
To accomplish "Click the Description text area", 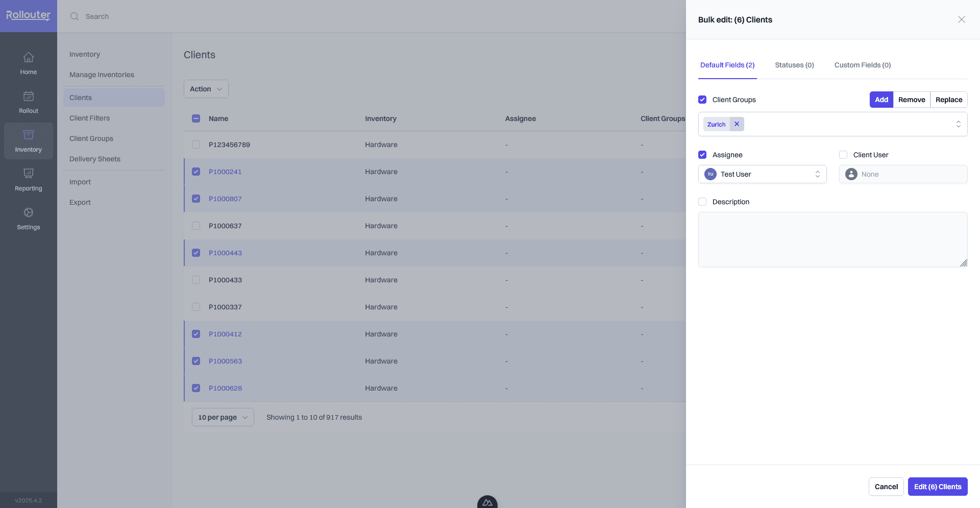I will [x=832, y=239].
